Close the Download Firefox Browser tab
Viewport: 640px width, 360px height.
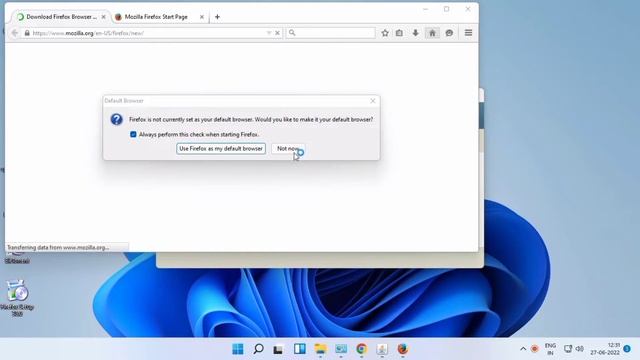click(x=104, y=17)
